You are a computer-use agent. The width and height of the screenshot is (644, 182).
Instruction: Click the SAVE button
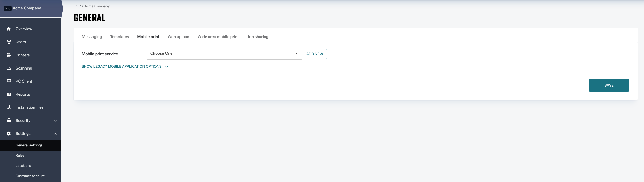[609, 85]
